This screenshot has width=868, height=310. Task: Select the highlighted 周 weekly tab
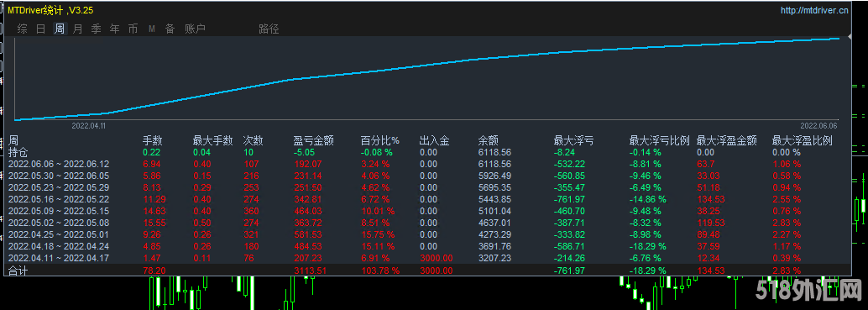coord(60,29)
